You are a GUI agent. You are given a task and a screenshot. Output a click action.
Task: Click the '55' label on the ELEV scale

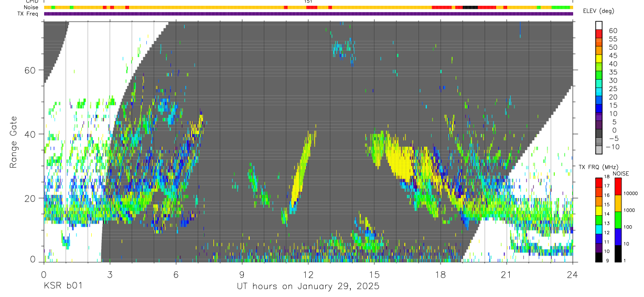point(613,39)
